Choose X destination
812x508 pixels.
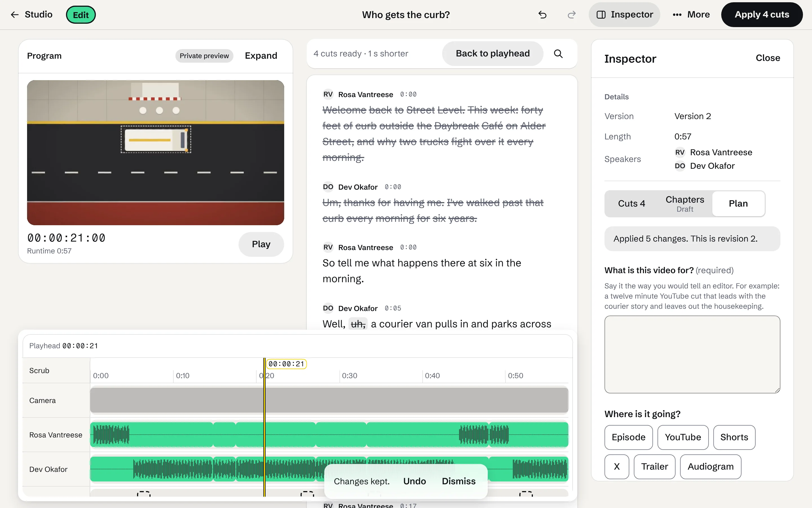point(617,466)
